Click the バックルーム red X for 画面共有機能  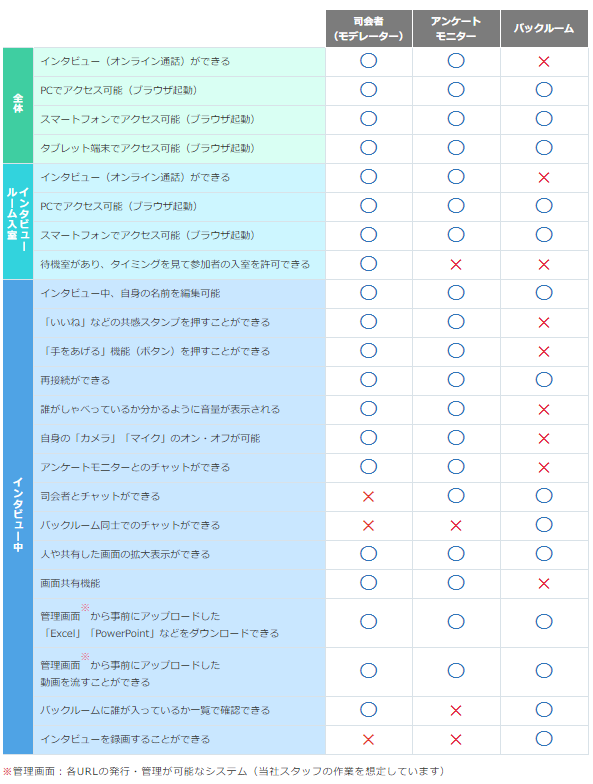coord(544,584)
